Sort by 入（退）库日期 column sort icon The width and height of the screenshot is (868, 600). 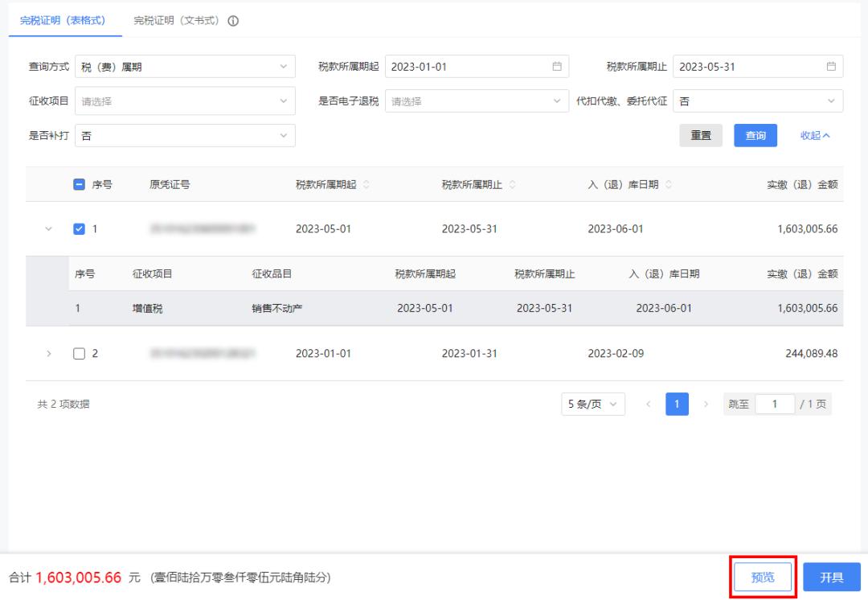(x=669, y=185)
